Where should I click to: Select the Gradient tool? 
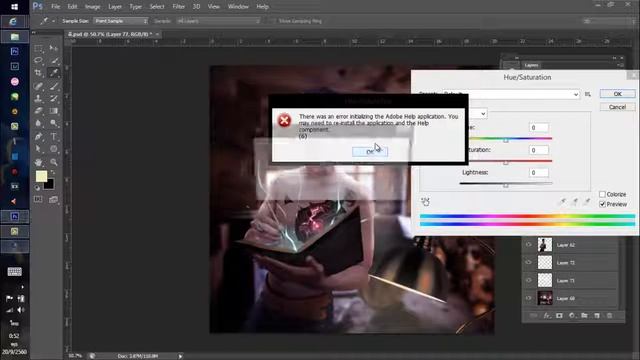[x=53, y=111]
